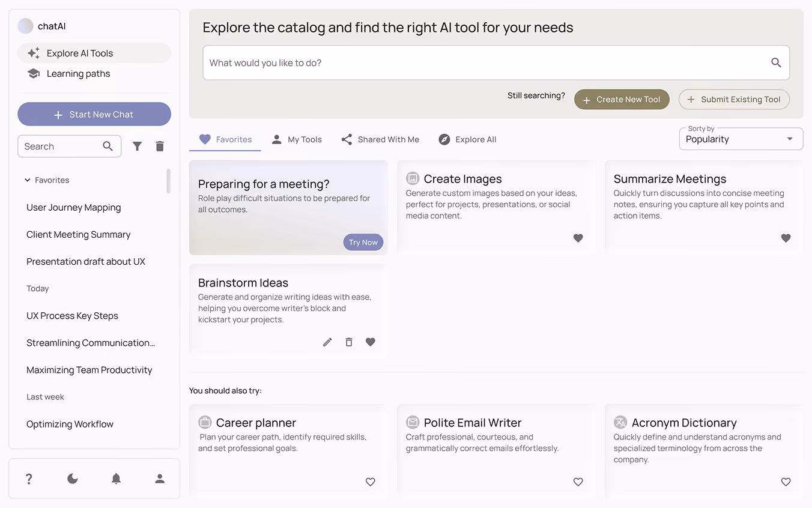Image resolution: width=812 pixels, height=508 pixels.
Task: Open the Create Images tool card title
Action: click(462, 179)
